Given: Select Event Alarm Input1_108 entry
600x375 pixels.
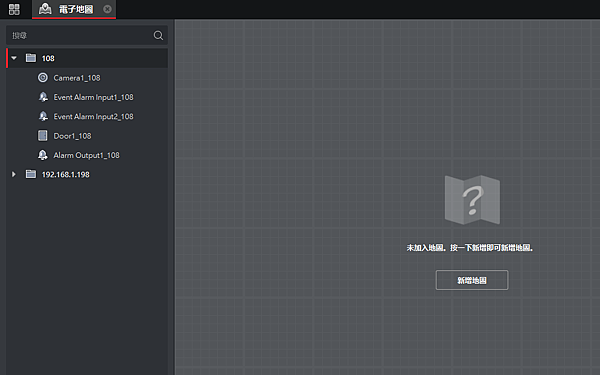Looking at the screenshot, I should pos(93,97).
